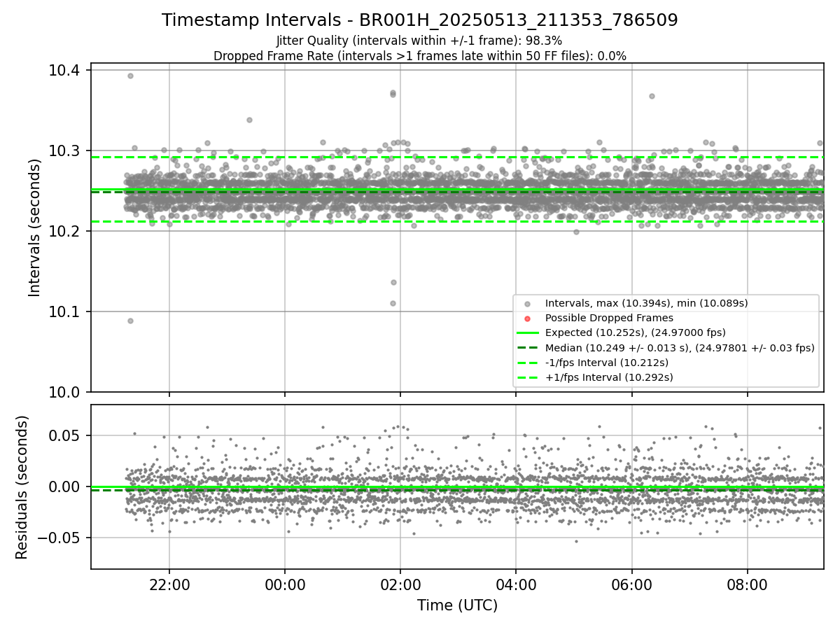Click the maximum outlier point near 10.39 seconds

[130, 76]
